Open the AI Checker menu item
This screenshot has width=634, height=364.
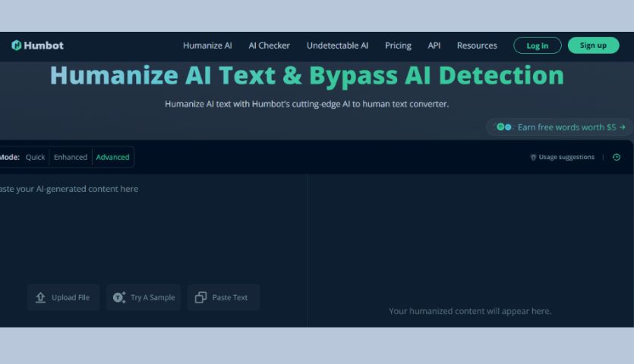(x=269, y=45)
